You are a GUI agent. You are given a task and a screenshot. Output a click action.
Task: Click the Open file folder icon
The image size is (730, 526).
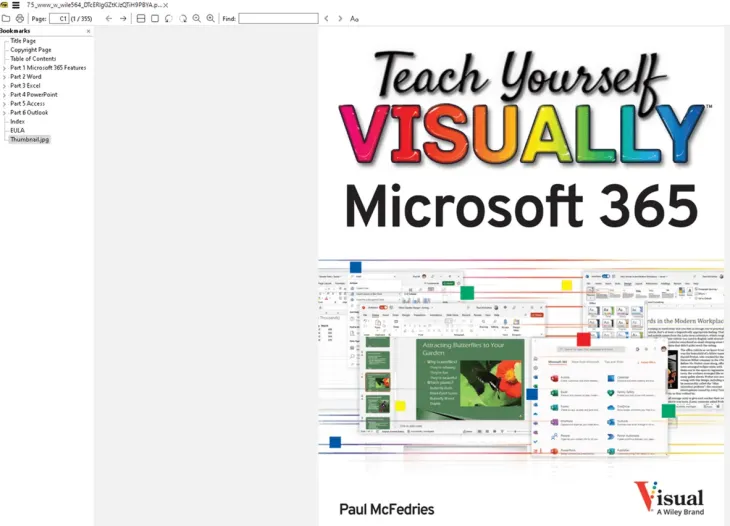(6, 18)
